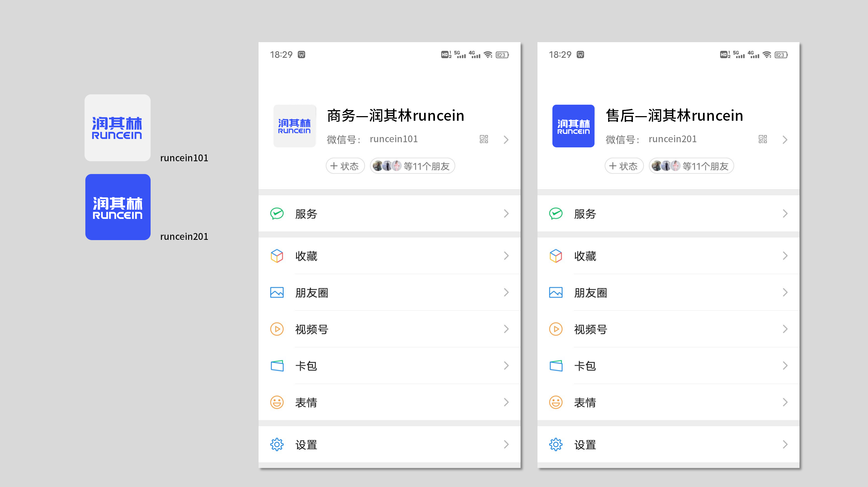Select 设置 label in runcein101 screen
The height and width of the screenshot is (487, 868).
(306, 445)
